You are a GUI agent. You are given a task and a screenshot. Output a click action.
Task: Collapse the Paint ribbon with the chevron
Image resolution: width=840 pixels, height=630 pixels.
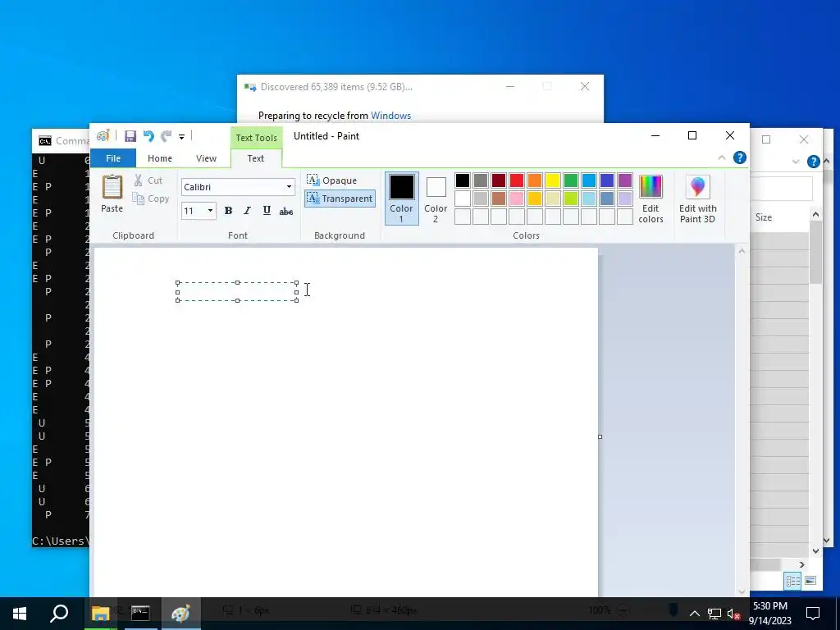tap(722, 157)
